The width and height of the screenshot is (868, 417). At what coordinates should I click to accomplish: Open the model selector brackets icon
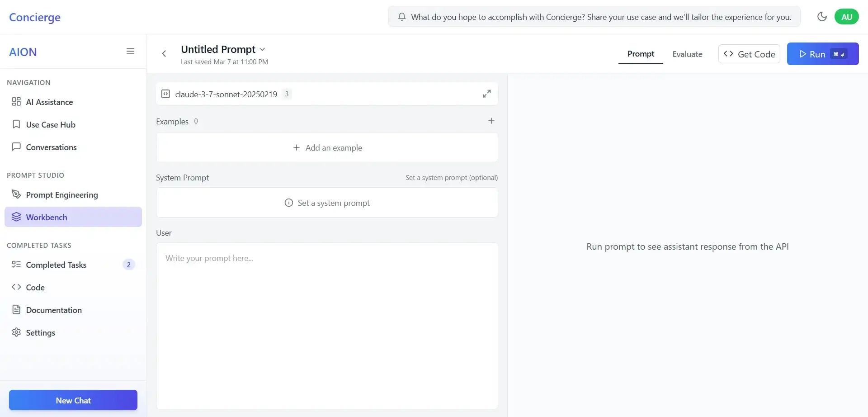[x=166, y=94]
